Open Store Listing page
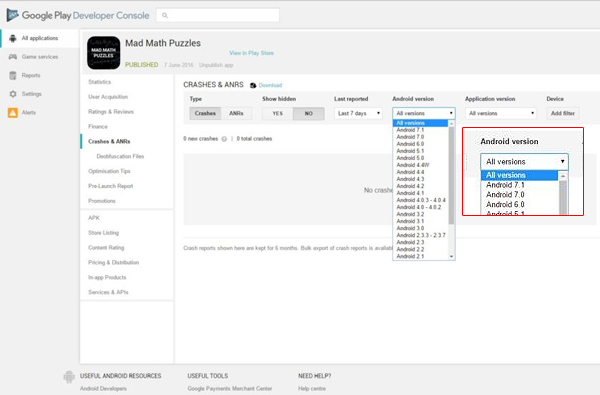Screen dimensions: 600x395 click(103, 233)
